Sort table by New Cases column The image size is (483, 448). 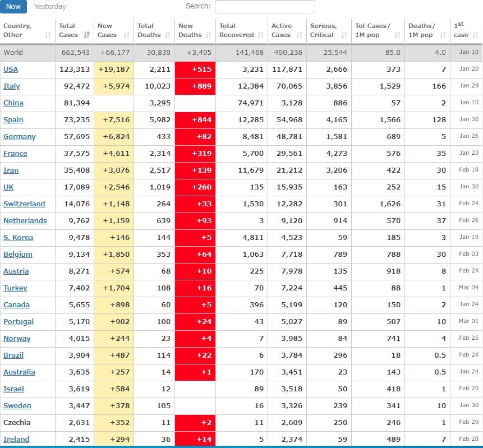[x=126, y=35]
